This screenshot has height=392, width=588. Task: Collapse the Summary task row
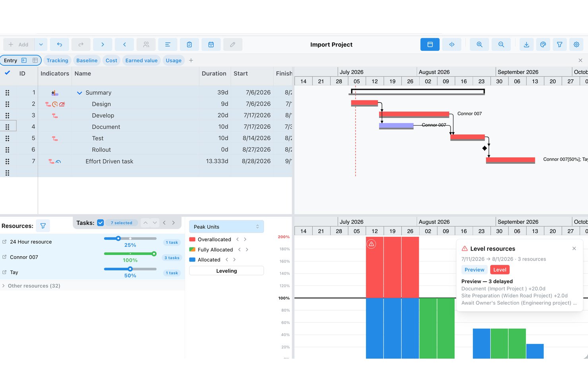[x=79, y=93]
